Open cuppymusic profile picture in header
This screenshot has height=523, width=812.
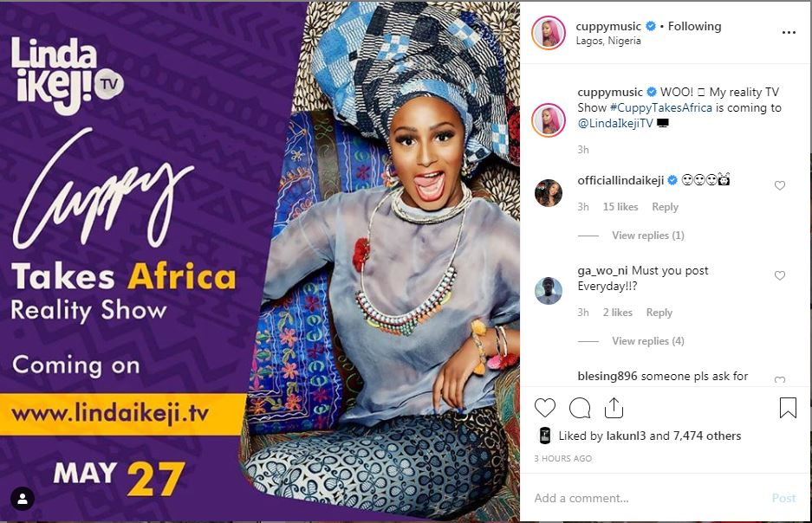pyautogui.click(x=549, y=33)
